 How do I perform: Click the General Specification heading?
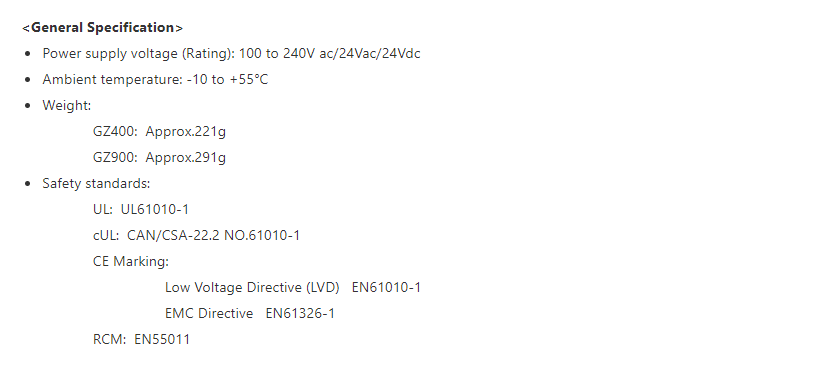(102, 27)
